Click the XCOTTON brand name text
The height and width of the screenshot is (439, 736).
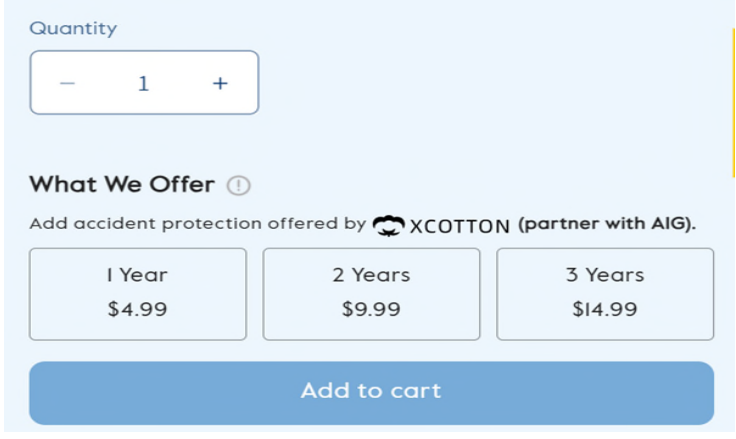(x=460, y=226)
